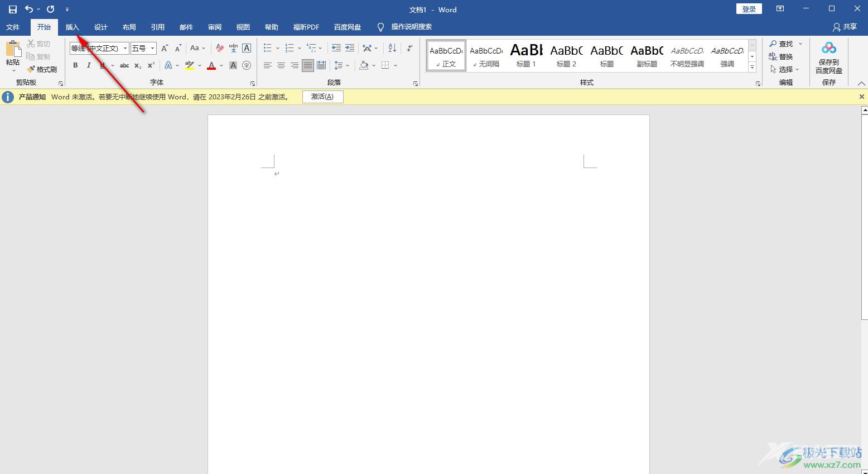Decrease paragraph indent icon
This screenshot has width=868, height=474.
(x=336, y=48)
